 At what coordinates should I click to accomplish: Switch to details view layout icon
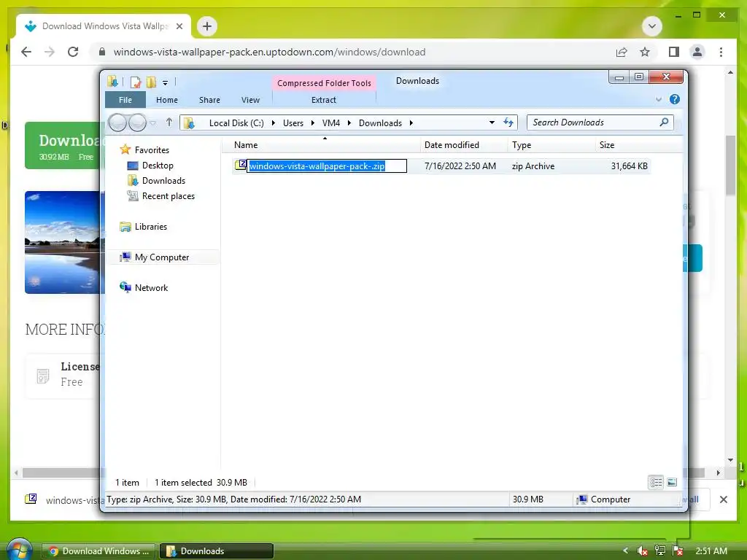(x=656, y=483)
